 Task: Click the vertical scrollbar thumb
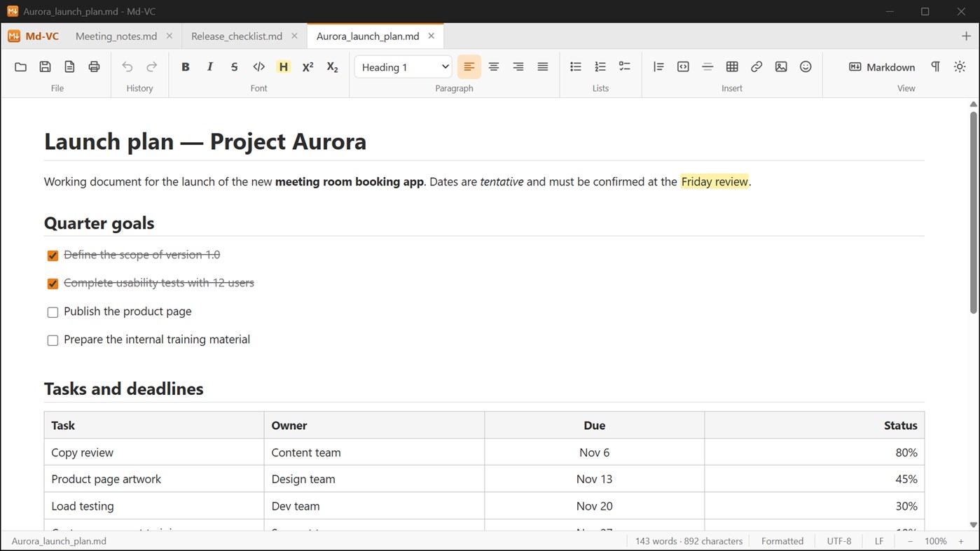[974, 213]
